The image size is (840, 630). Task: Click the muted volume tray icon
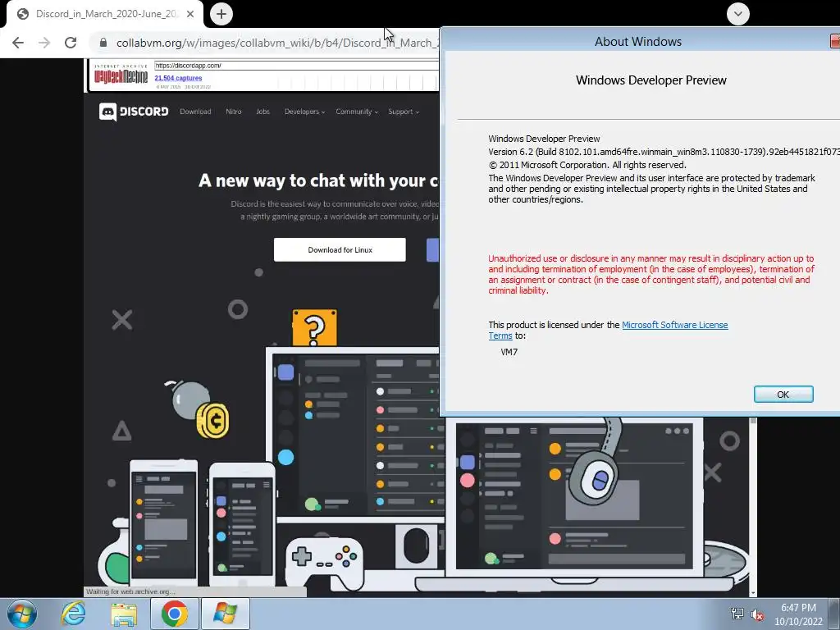(x=757, y=614)
